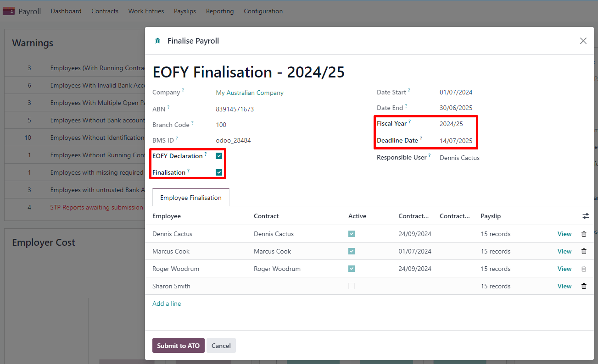Open the optional columns selector above Payslip column
The width and height of the screenshot is (598, 364).
click(586, 216)
